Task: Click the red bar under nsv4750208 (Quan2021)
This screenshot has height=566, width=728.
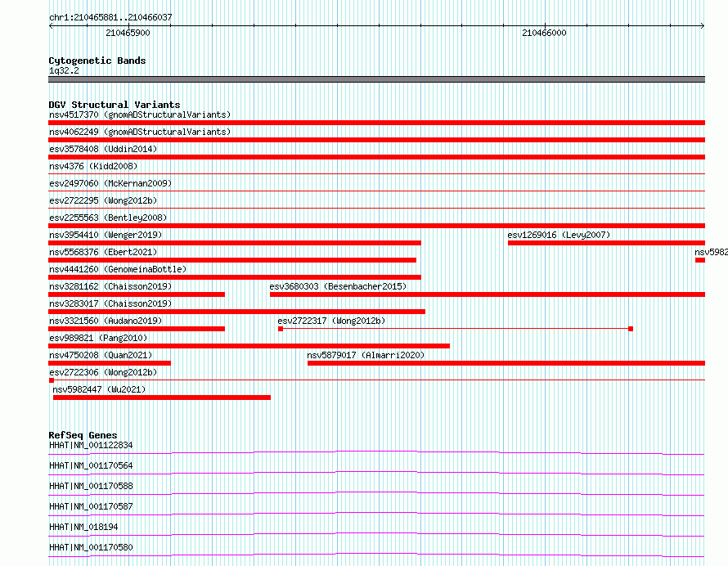Action: coord(110,363)
